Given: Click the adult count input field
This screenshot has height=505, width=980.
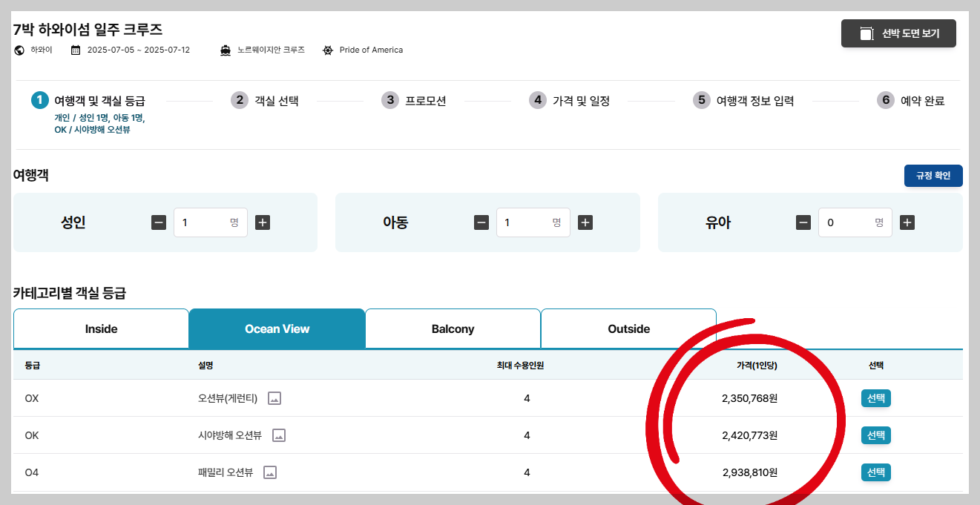Looking at the screenshot, I should [x=211, y=222].
